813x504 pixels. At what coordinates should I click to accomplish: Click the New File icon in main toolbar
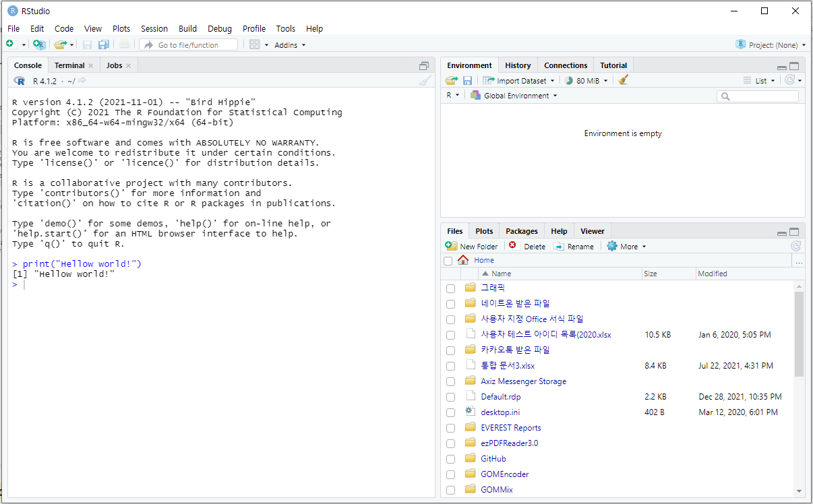(x=11, y=44)
